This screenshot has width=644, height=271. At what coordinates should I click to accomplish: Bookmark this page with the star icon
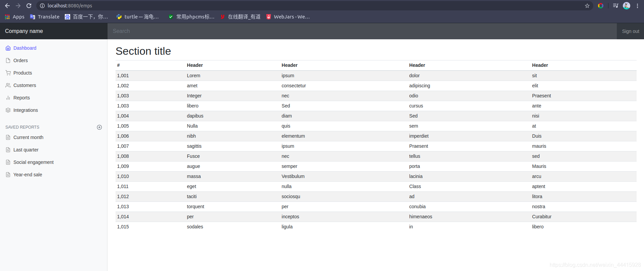pos(587,6)
